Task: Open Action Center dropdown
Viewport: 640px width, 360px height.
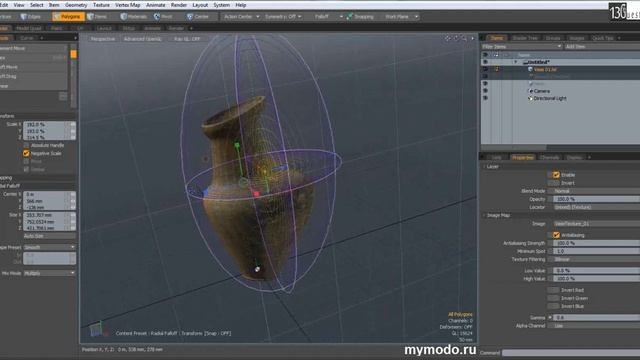Action: 241,17
